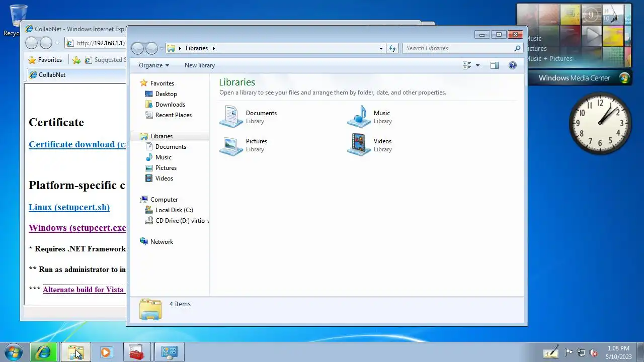
Task: Click the Explorer back arrow button
Action: point(138,48)
